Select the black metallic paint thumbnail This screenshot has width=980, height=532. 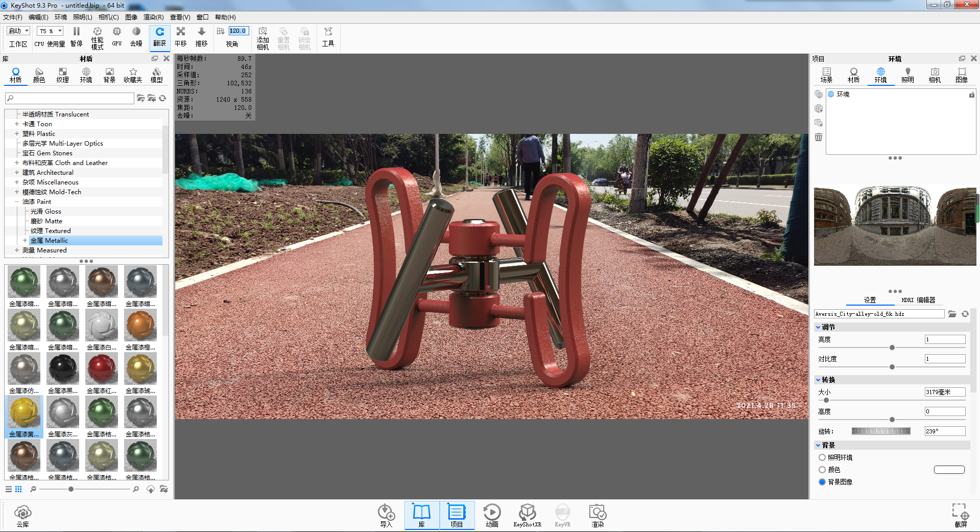[63, 369]
